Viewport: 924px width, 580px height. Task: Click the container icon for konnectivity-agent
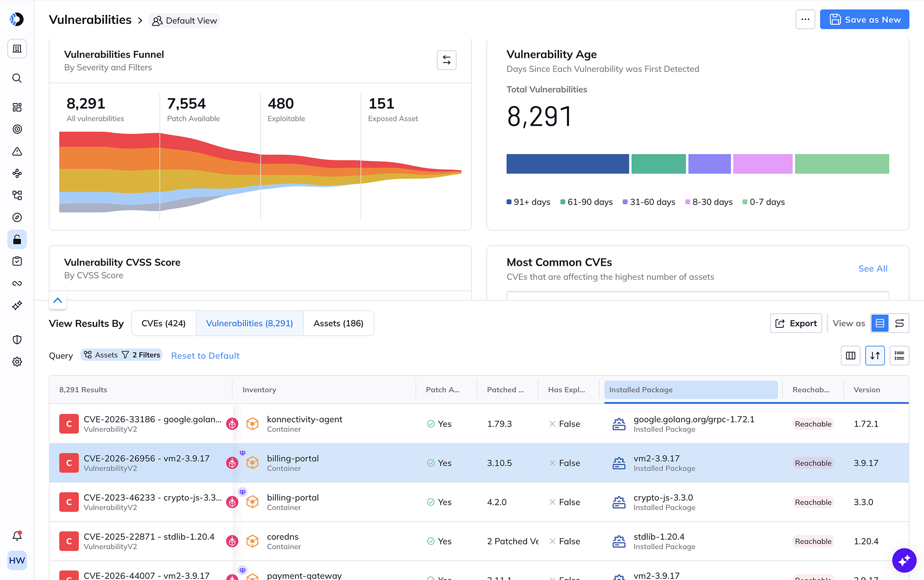tap(252, 424)
